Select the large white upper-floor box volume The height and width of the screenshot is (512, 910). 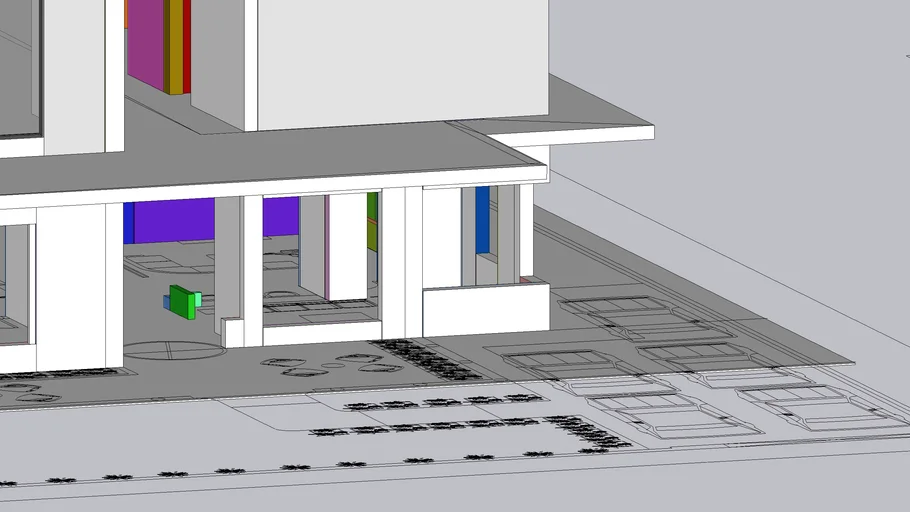coord(400,60)
